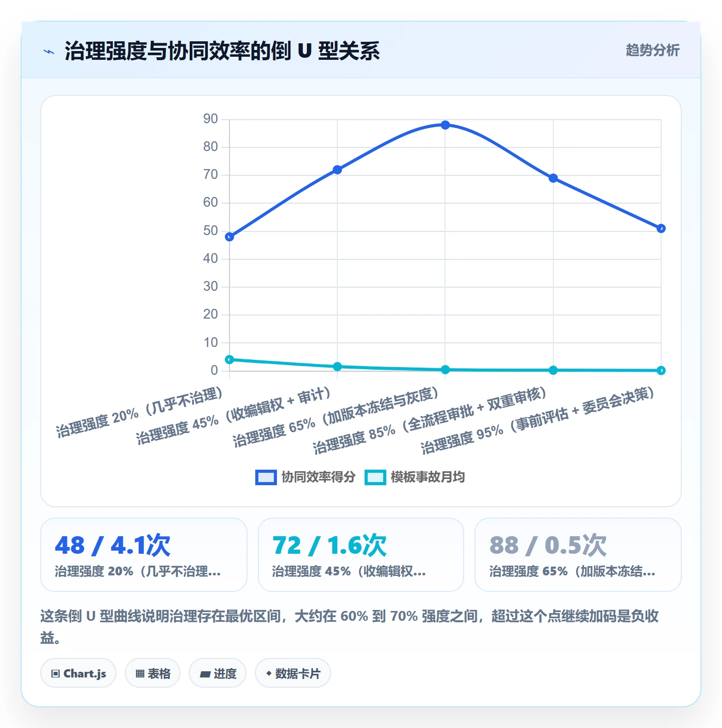Click the blue efficiency point at 69
This screenshot has height=728, width=722.
coord(553,178)
